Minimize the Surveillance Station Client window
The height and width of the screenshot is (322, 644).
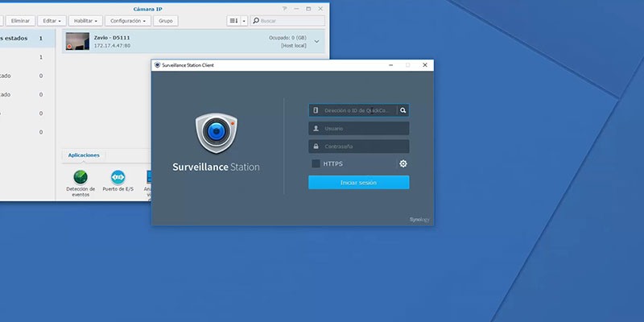point(391,65)
